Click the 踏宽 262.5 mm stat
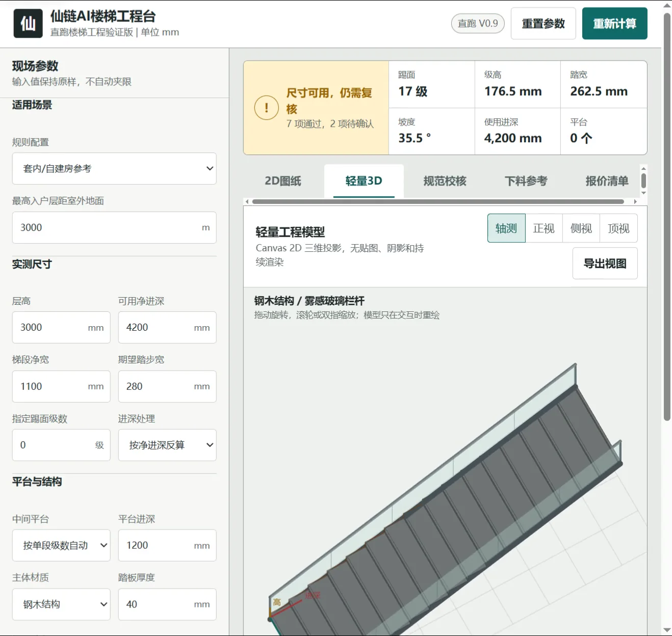Screen dimensions: 672x636 tap(604, 85)
